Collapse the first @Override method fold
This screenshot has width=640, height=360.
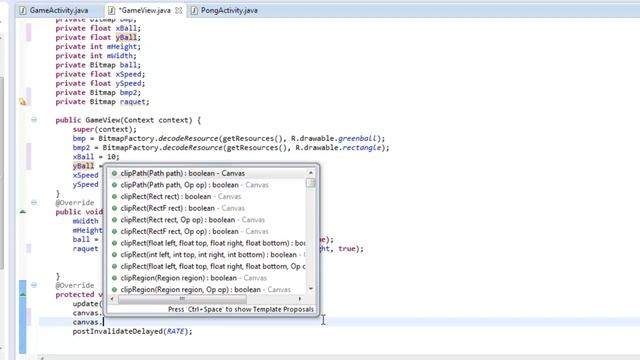click(34, 202)
